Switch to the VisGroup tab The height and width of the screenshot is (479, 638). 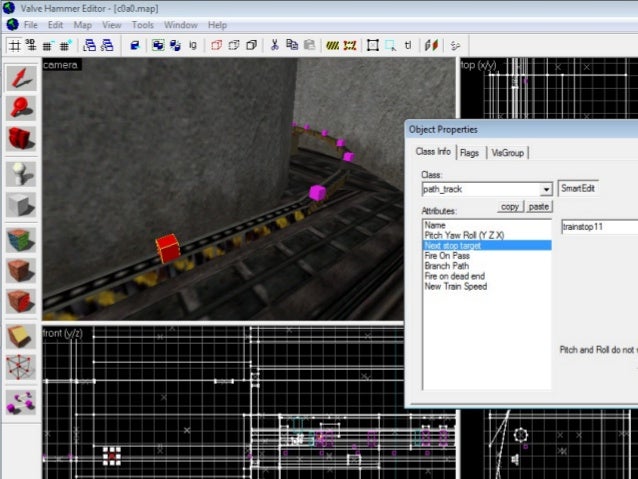coord(507,152)
